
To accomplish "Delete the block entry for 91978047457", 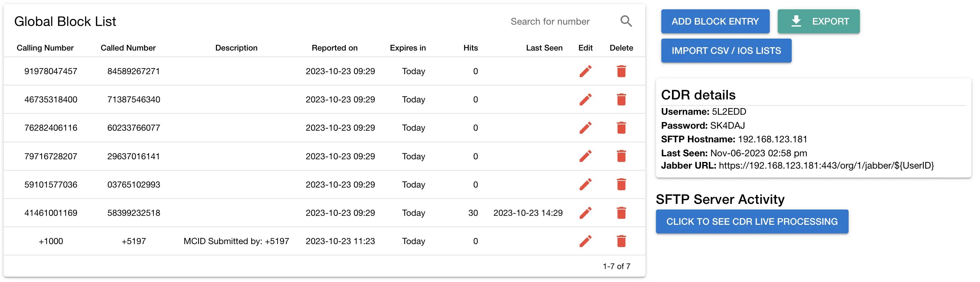I will tap(621, 71).
